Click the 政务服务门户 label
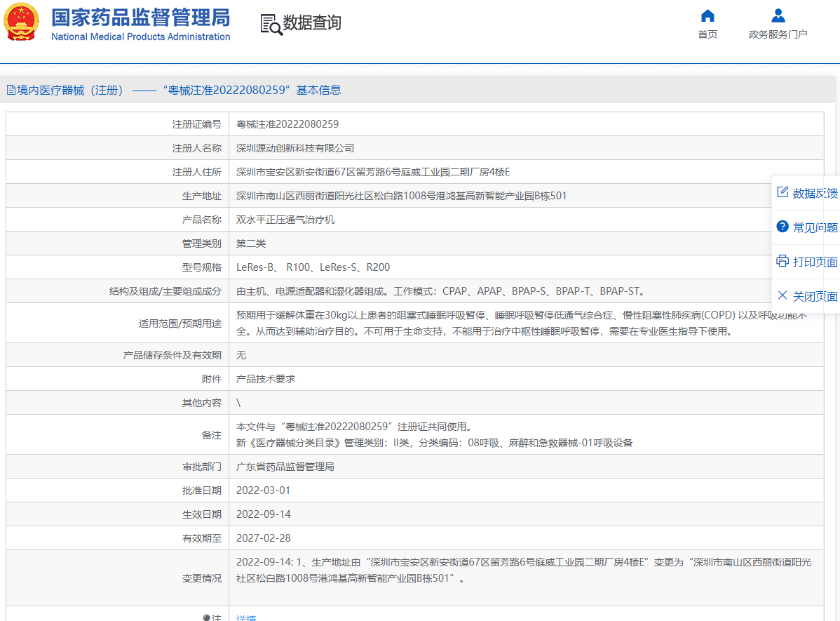The height and width of the screenshot is (621, 840). 778,34
